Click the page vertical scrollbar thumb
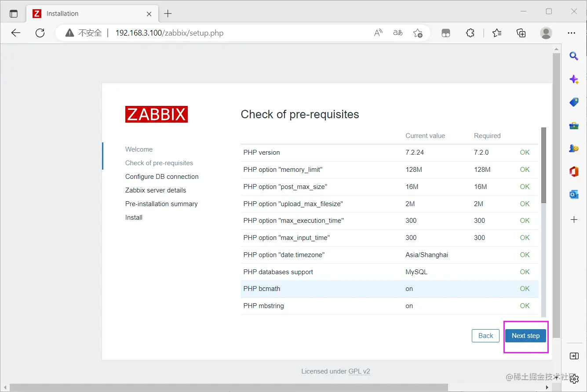 coord(556,196)
